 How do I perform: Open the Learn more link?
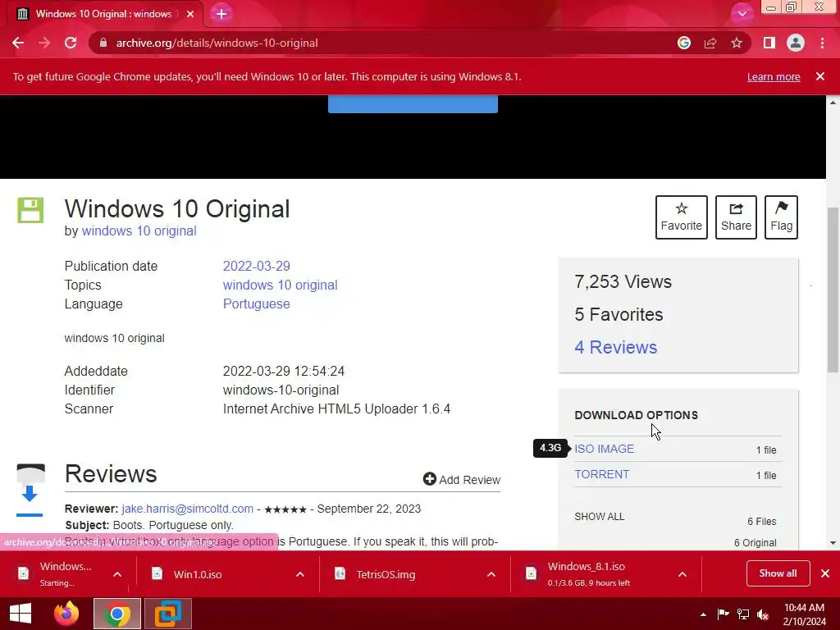(x=774, y=76)
